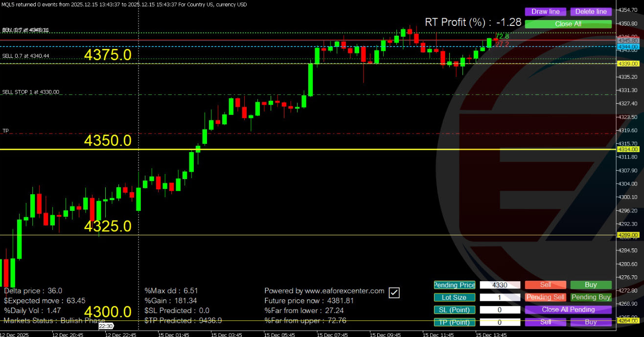
Task: Click the Delete line button
Action: (x=591, y=11)
